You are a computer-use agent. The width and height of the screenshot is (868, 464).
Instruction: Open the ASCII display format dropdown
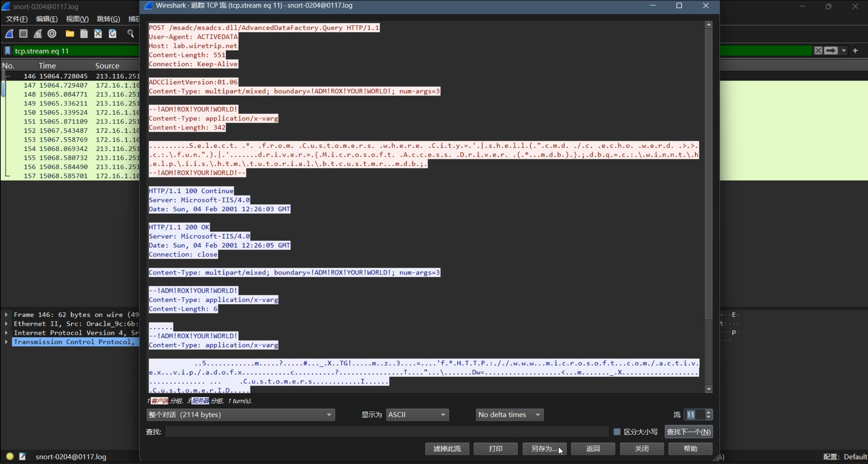(417, 415)
